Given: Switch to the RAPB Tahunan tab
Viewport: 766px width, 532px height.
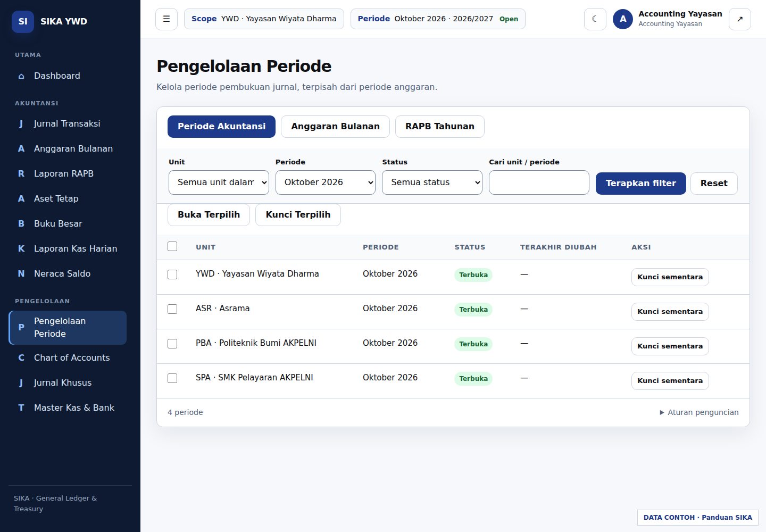Looking at the screenshot, I should (440, 127).
